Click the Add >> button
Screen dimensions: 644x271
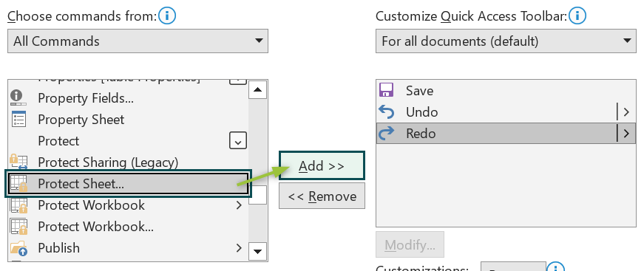[x=322, y=165]
